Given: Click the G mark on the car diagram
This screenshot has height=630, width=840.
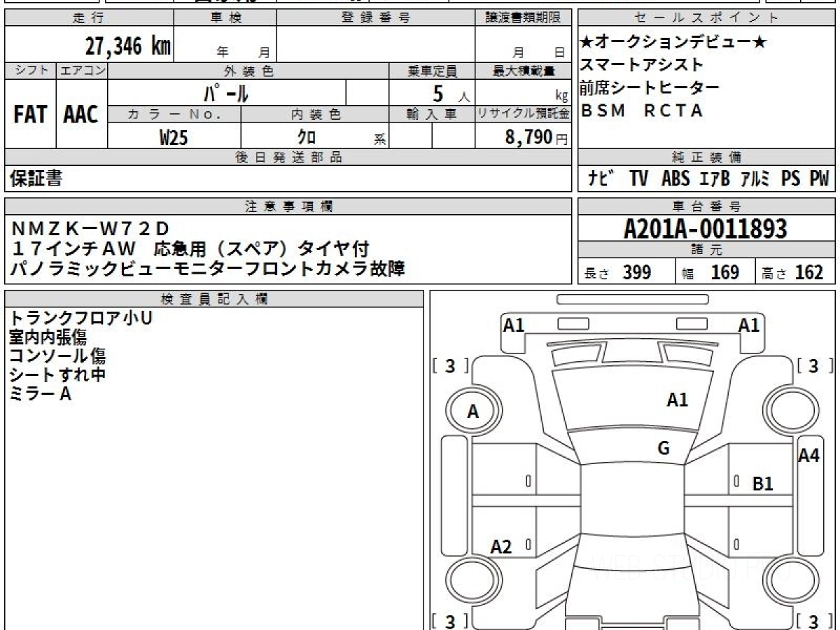Looking at the screenshot, I should click(664, 449).
